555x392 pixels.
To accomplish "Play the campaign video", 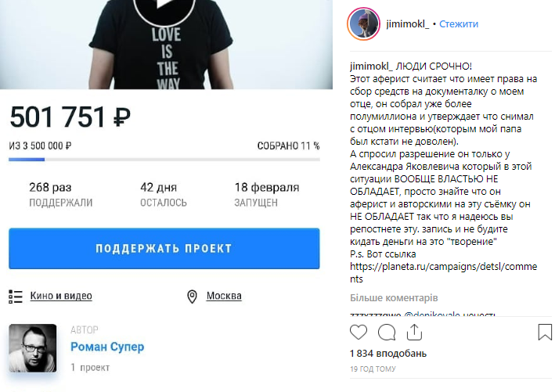I will tap(164, 5).
